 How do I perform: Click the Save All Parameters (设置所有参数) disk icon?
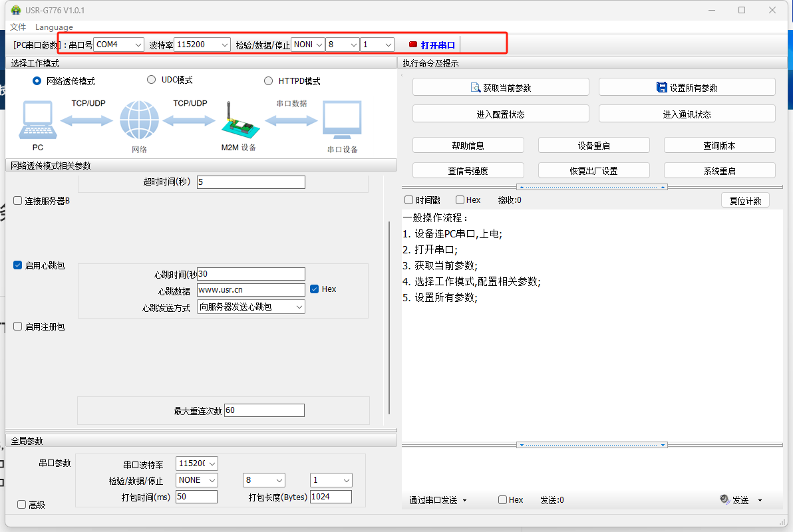(662, 87)
